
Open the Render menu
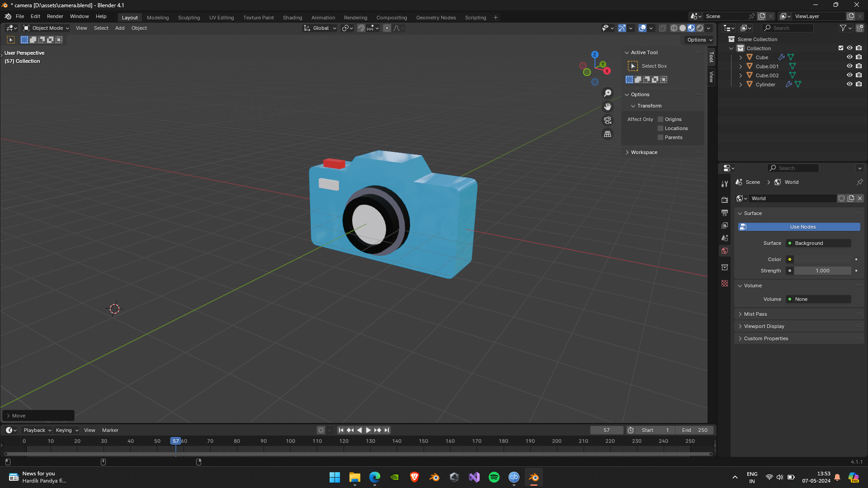pos(55,16)
